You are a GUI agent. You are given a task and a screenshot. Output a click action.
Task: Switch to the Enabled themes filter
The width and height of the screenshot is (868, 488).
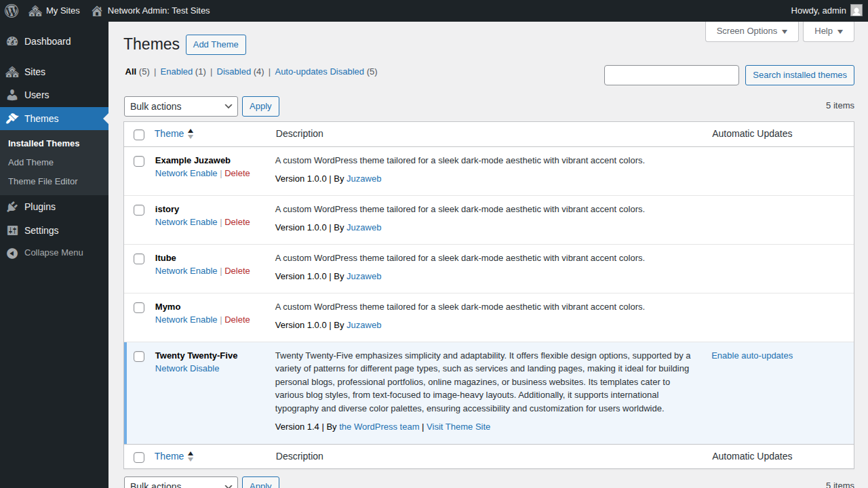[x=177, y=71]
